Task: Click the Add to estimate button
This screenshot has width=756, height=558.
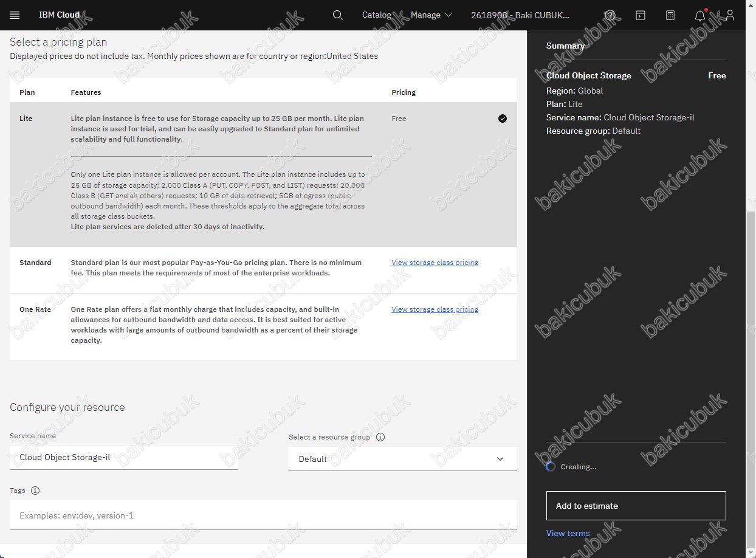Action: point(636,506)
